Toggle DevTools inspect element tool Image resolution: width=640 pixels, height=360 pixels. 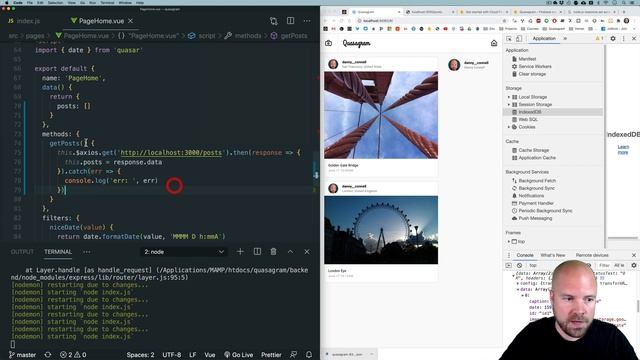(509, 38)
